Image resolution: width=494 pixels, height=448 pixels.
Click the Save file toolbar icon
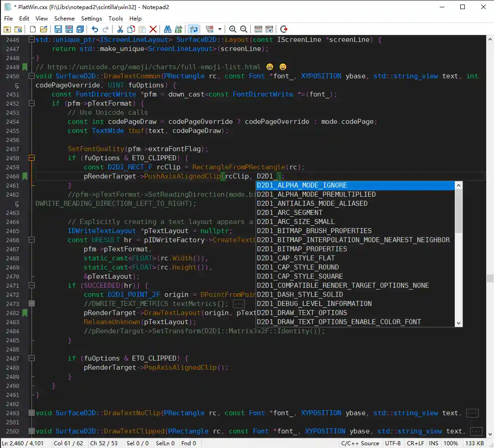[x=58, y=29]
